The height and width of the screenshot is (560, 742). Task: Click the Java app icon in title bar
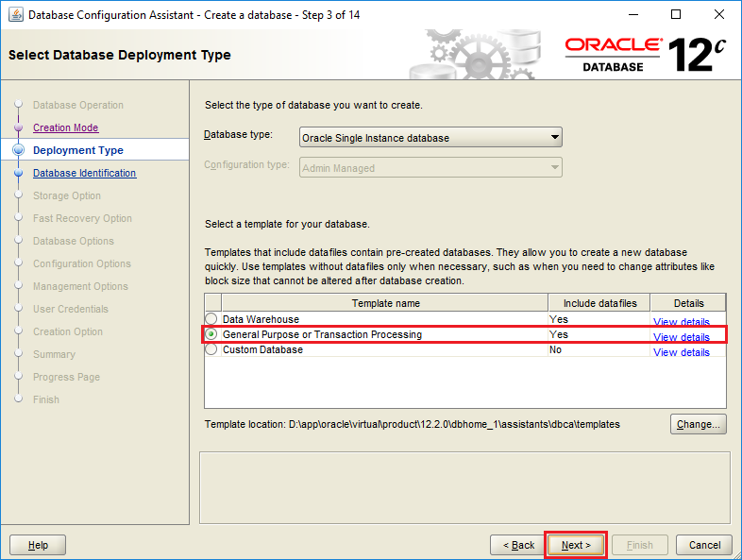point(16,15)
